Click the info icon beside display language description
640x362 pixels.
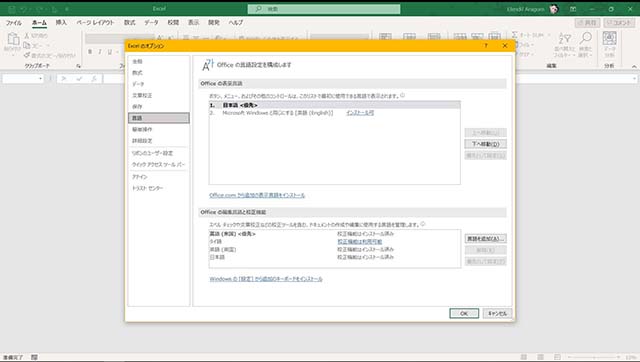(402, 95)
